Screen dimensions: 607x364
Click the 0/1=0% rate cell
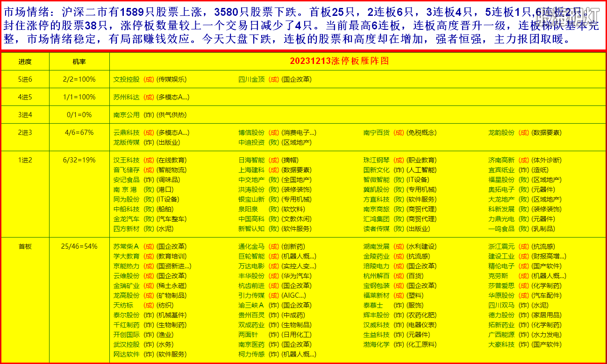79,115
